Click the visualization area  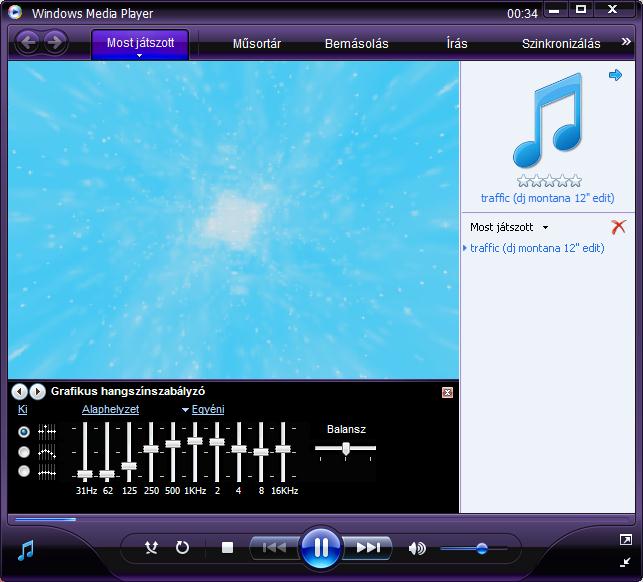[233, 220]
